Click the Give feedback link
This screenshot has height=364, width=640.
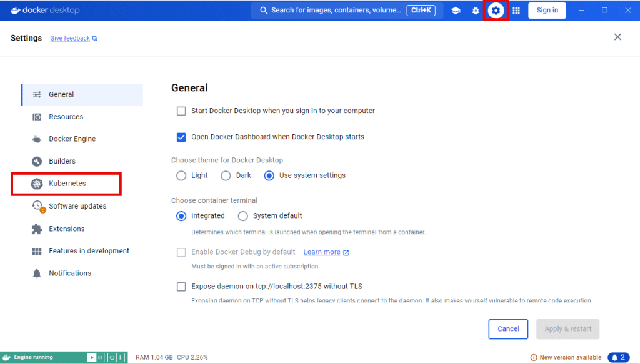click(x=70, y=38)
